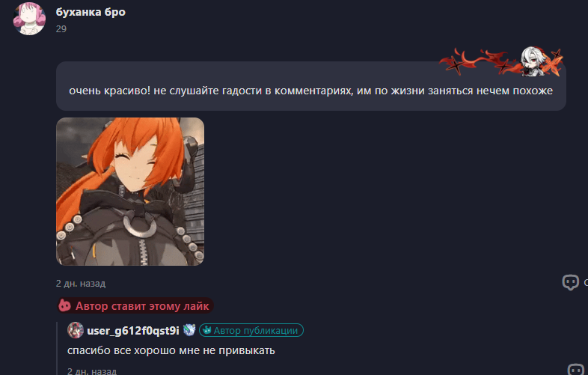Click the reply's 2 дн. назад timestamp
Image resolution: width=588 pixels, height=375 pixels.
[x=92, y=371]
